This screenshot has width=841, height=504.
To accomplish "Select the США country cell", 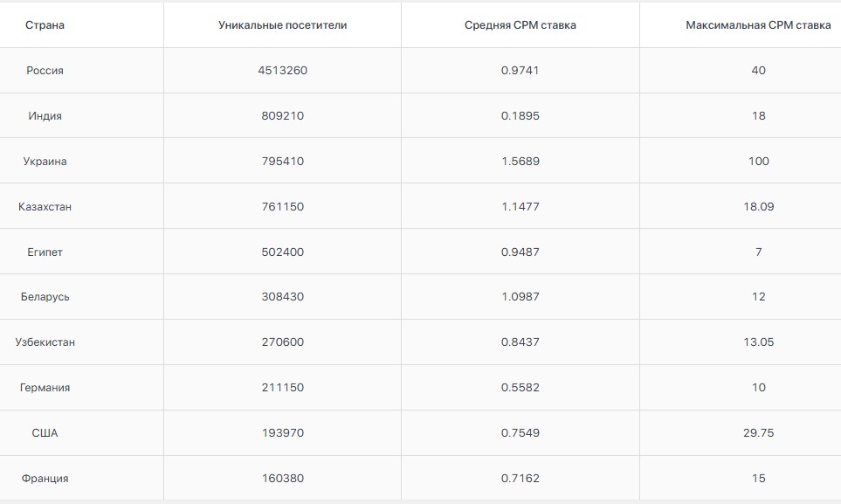I will 45,433.
